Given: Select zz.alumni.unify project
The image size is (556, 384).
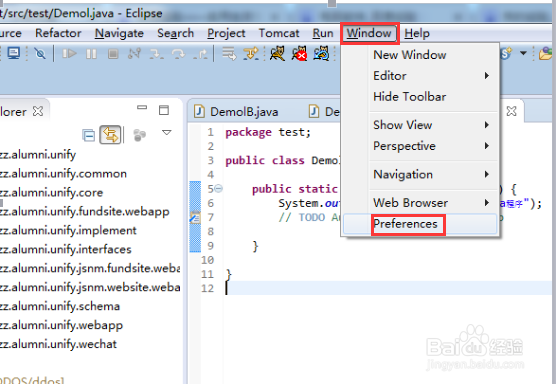Looking at the screenshot, I should (37, 155).
